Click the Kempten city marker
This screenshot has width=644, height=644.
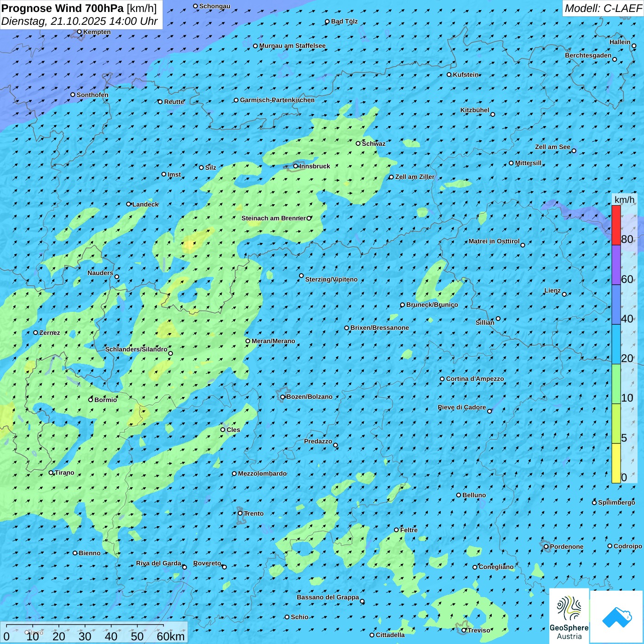(x=80, y=32)
